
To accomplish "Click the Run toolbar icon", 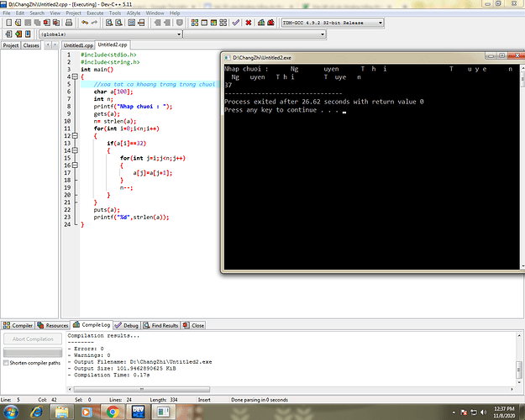I will (204, 23).
